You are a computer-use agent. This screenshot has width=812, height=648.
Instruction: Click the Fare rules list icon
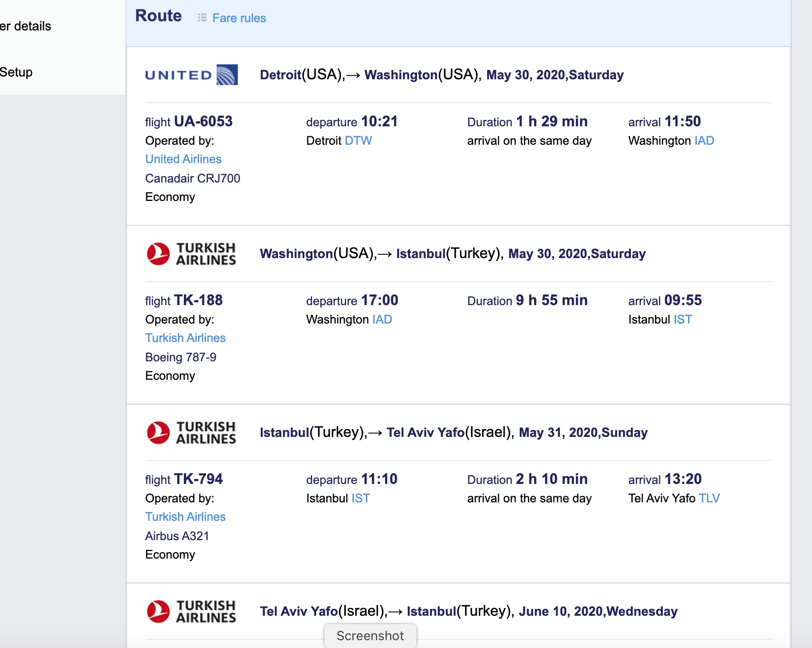pyautogui.click(x=202, y=18)
